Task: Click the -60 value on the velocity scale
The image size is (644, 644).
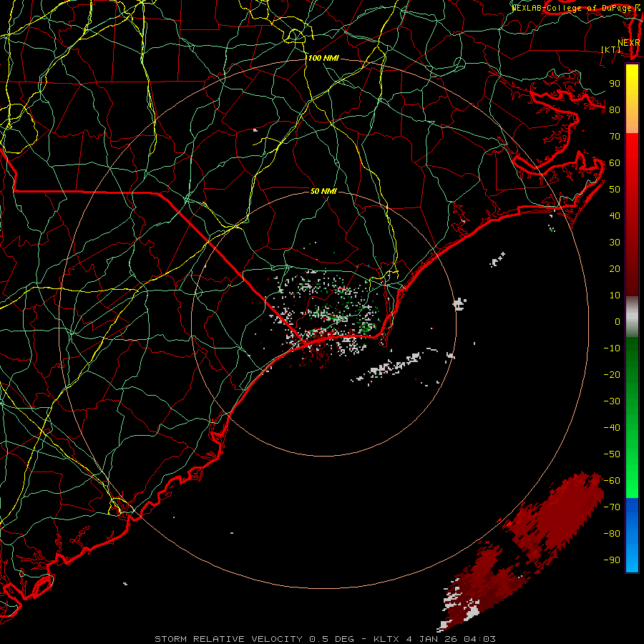Action: [x=612, y=481]
